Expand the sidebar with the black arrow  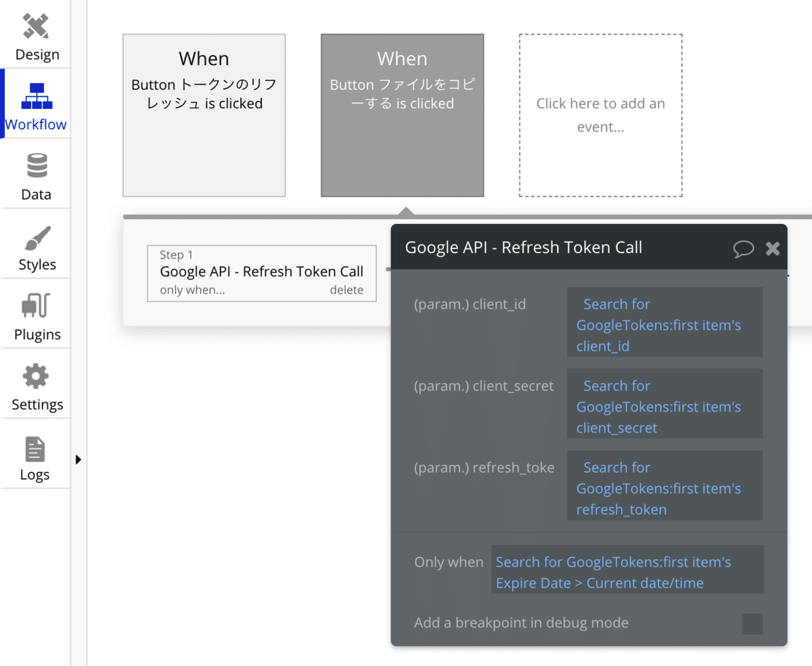point(78,460)
